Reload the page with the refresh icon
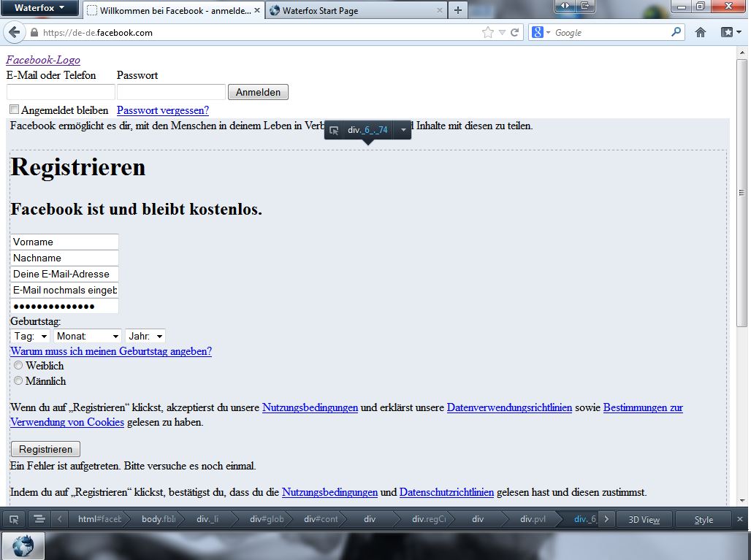 point(515,33)
